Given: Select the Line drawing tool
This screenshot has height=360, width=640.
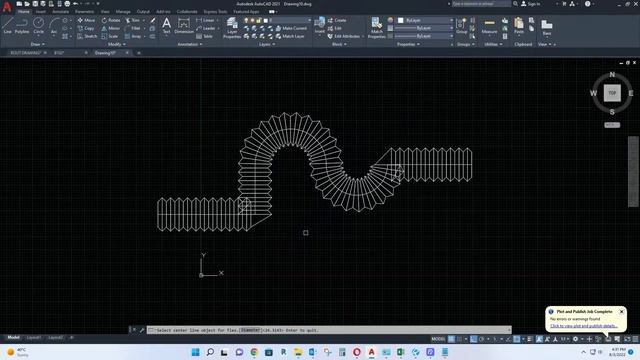Looking at the screenshot, I should click(7, 26).
